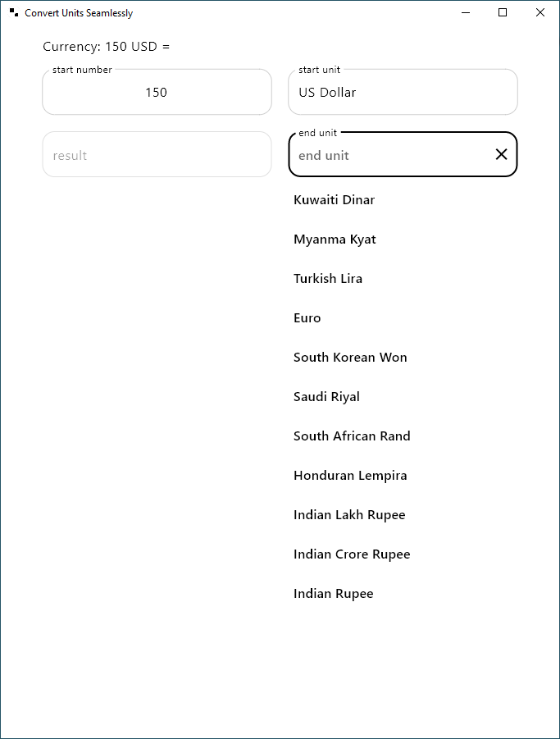Maximize the application window
The image size is (560, 739).
click(x=503, y=13)
